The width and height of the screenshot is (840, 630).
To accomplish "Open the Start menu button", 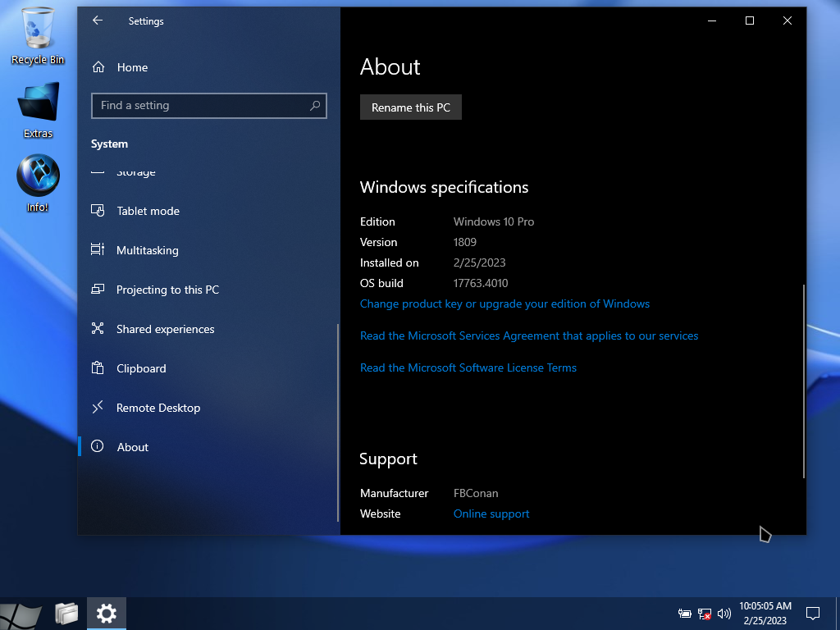I will coord(21,614).
